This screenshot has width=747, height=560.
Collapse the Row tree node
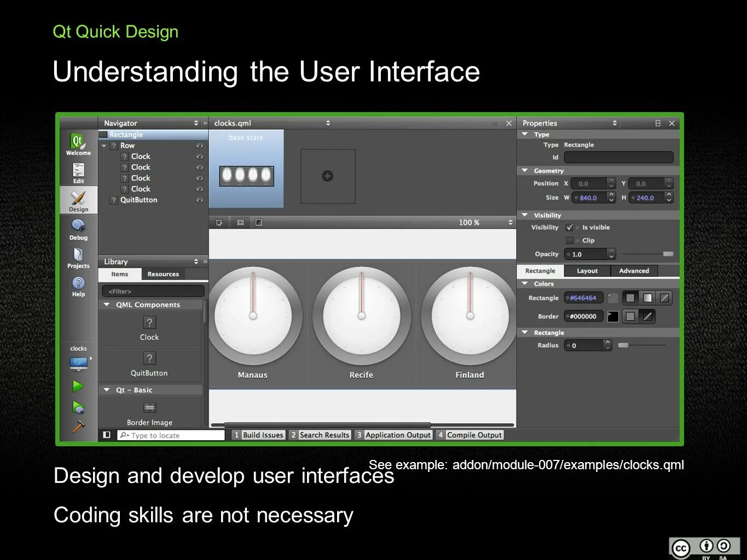coord(104,145)
